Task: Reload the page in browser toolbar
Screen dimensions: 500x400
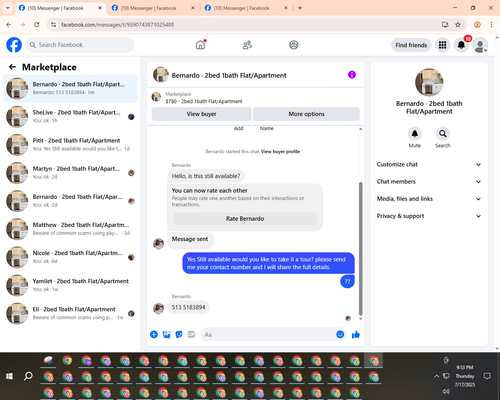Action: pos(37,24)
